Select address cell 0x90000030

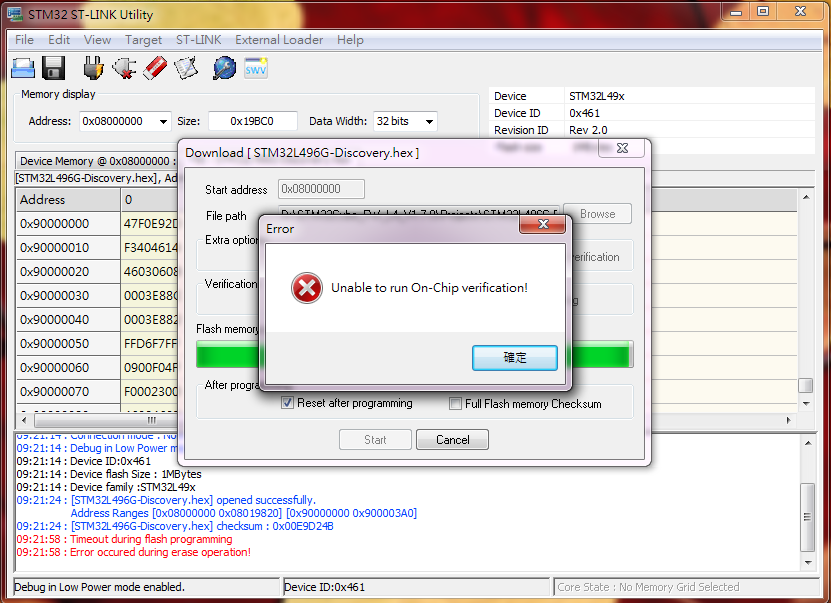68,296
